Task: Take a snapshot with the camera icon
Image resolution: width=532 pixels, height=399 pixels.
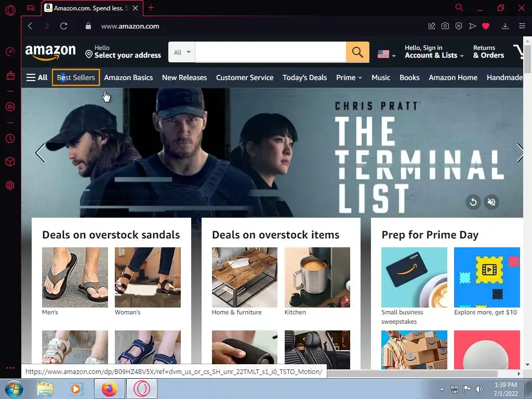Action: pyautogui.click(x=445, y=26)
